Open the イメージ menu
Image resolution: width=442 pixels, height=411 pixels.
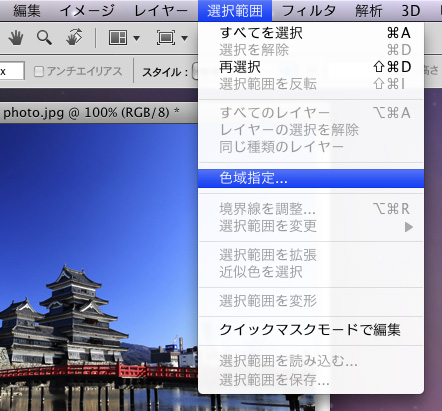[x=87, y=11]
